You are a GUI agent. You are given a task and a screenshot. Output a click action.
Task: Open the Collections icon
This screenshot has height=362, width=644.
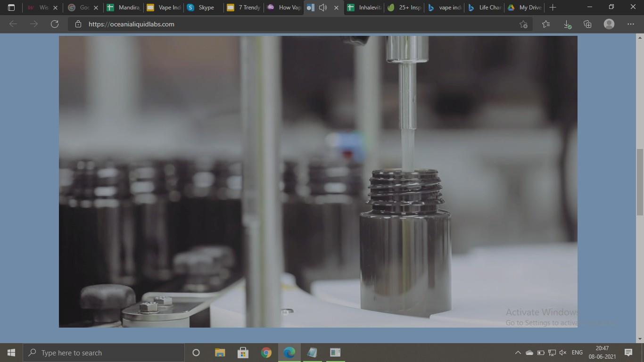[587, 24]
